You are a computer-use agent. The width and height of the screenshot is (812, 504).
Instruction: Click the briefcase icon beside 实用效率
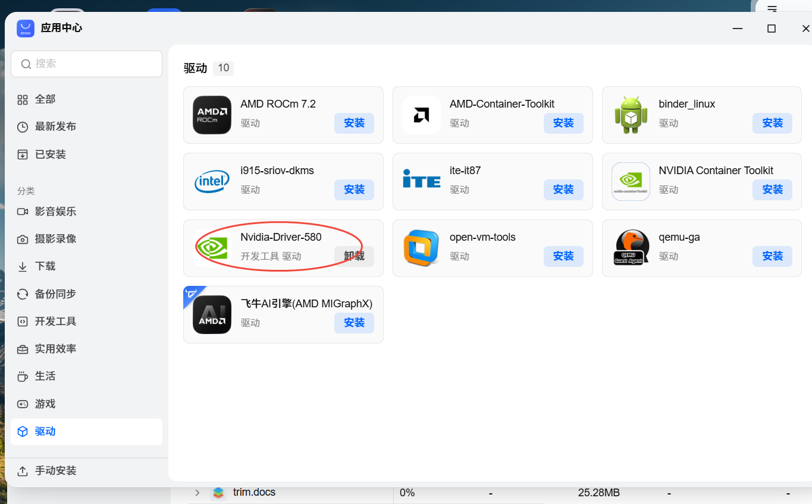click(x=23, y=349)
